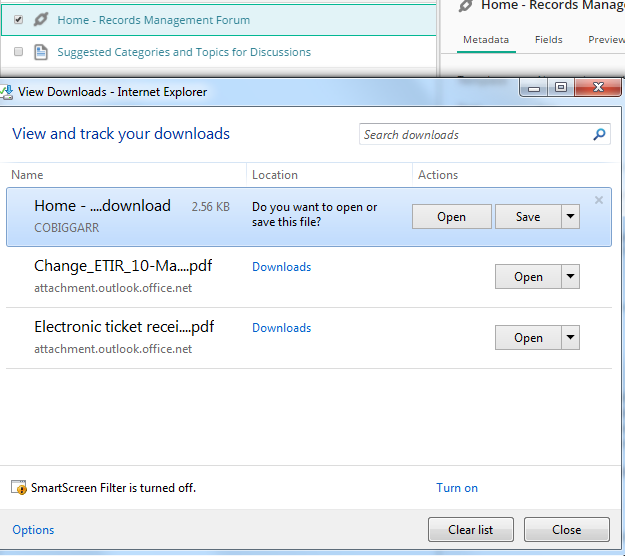Select the Home - ....download file entry

(309, 217)
